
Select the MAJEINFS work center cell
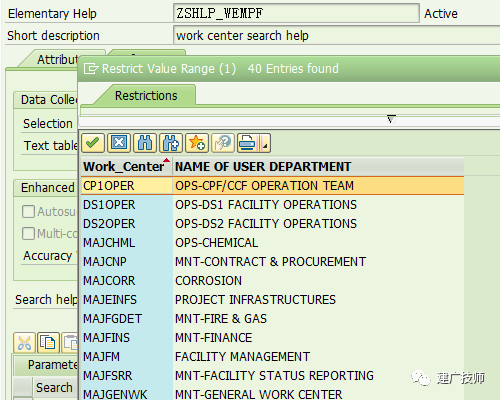(x=127, y=300)
